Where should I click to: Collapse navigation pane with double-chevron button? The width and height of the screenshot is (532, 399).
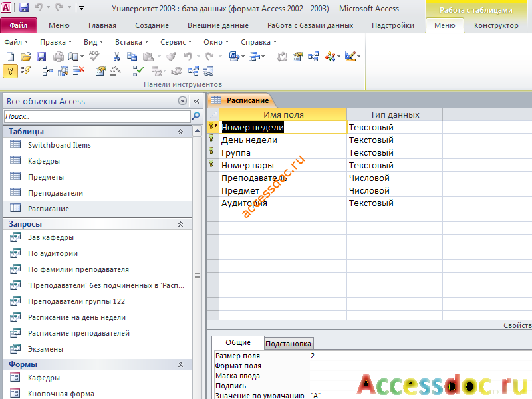[196, 101]
